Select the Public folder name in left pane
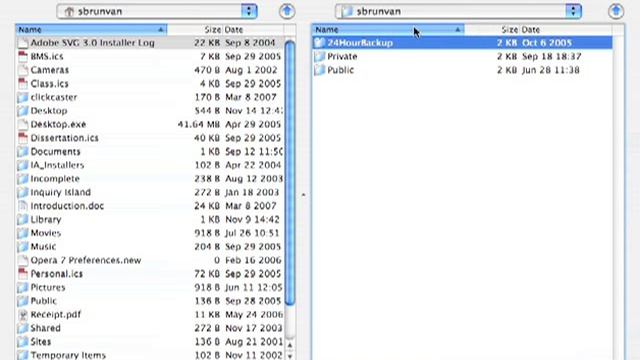Viewport: 640px width, 360px height. tap(44, 301)
